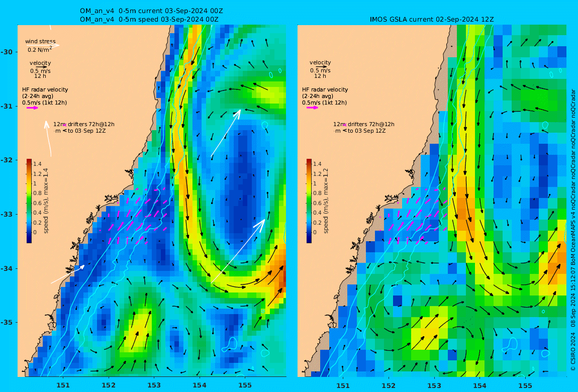
Task: Click the 'velocity' label in the right map
Action: pos(320,63)
